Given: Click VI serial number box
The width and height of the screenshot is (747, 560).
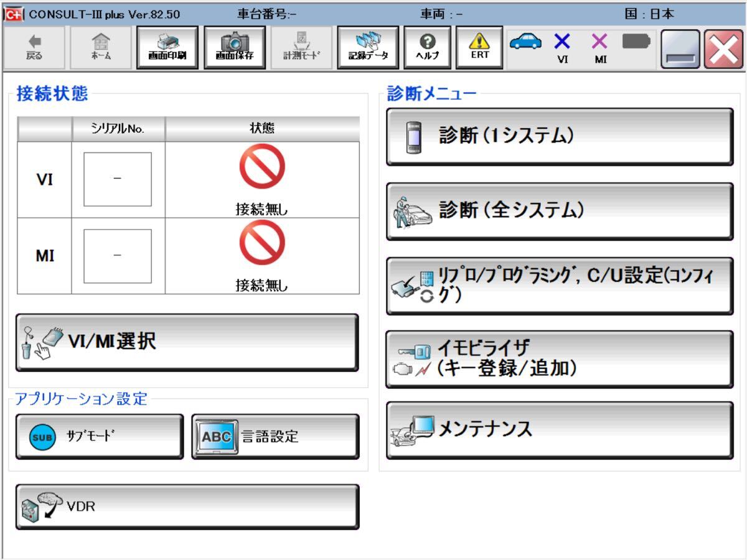Looking at the screenshot, I should click(x=118, y=179).
